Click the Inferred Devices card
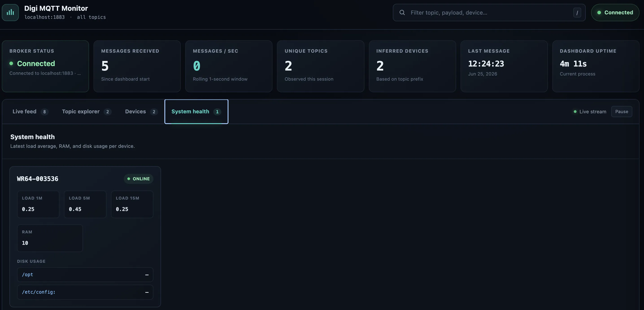 [x=412, y=66]
